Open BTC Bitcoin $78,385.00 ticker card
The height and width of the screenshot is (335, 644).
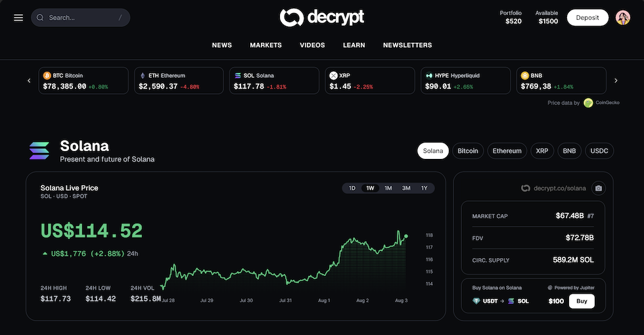(83, 80)
